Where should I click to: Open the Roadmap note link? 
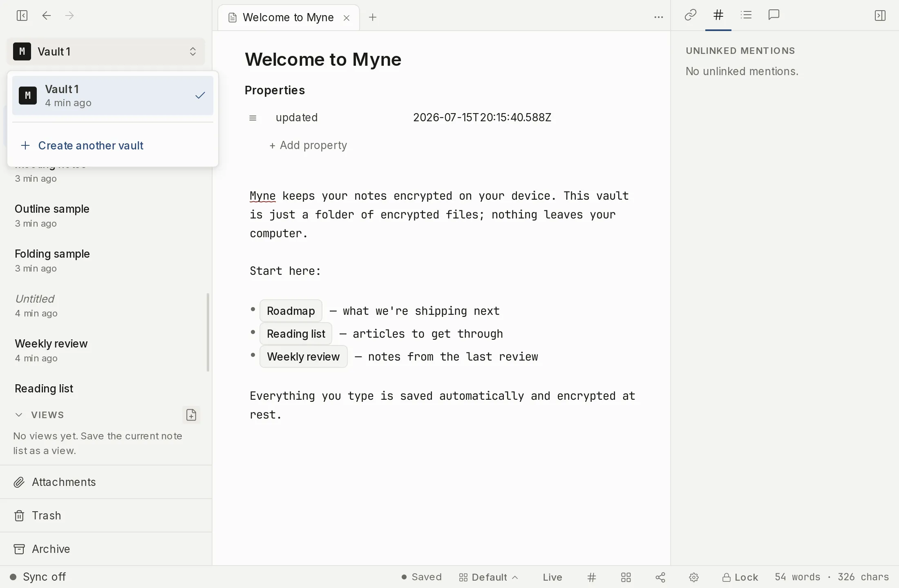pos(291,311)
